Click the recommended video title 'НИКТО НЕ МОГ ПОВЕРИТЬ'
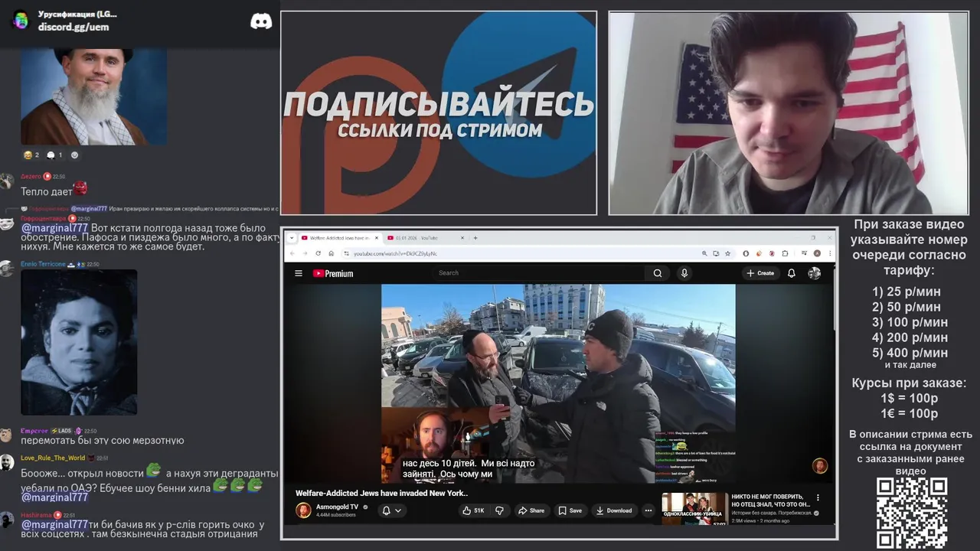980x551 pixels. click(x=770, y=500)
